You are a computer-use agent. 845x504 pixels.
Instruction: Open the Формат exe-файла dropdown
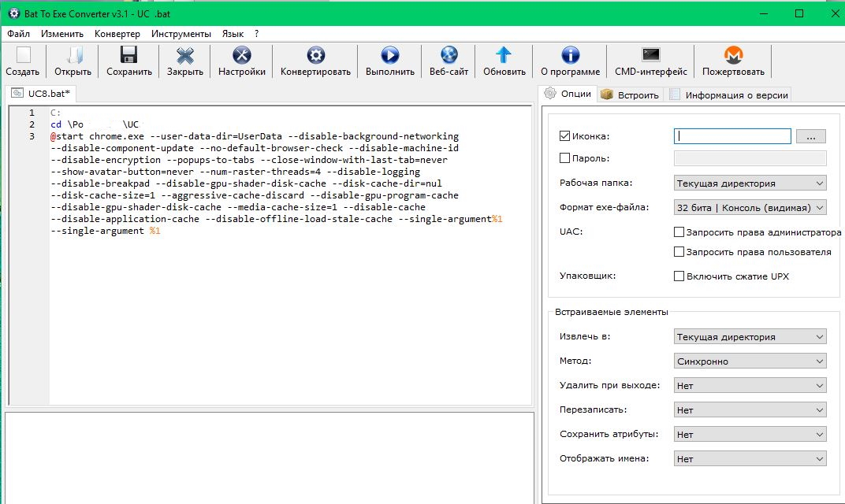pos(750,207)
